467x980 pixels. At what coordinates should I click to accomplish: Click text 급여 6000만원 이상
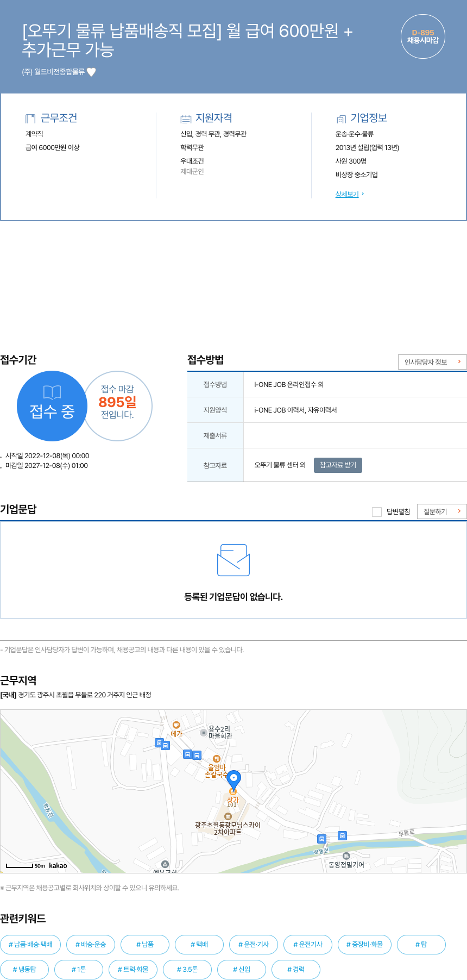[53, 147]
